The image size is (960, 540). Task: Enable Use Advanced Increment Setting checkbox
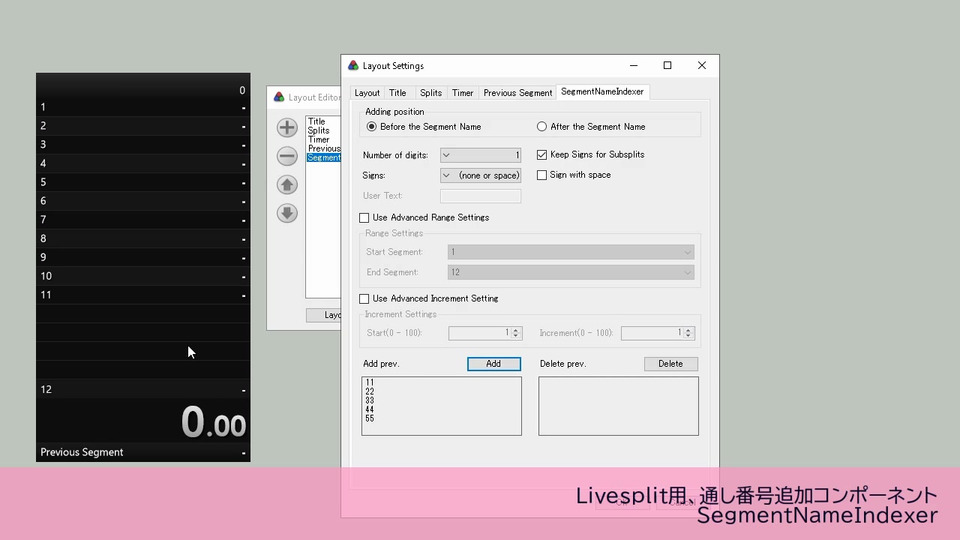(364, 299)
